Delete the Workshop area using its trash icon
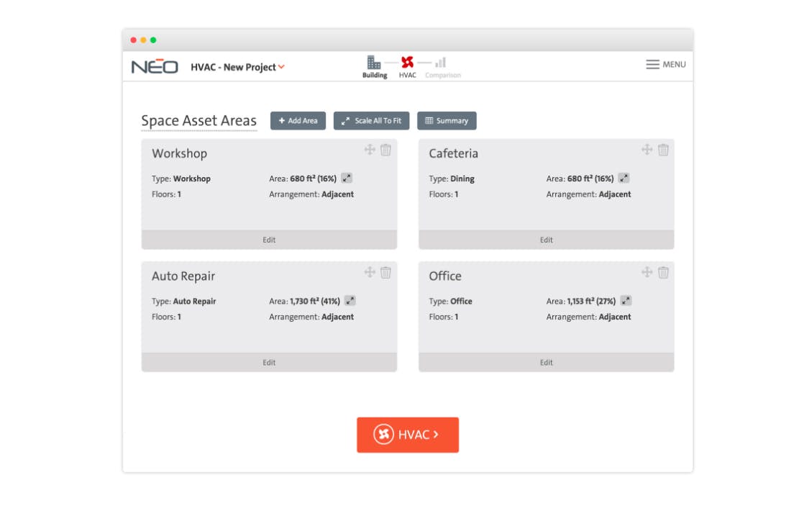 click(x=386, y=150)
